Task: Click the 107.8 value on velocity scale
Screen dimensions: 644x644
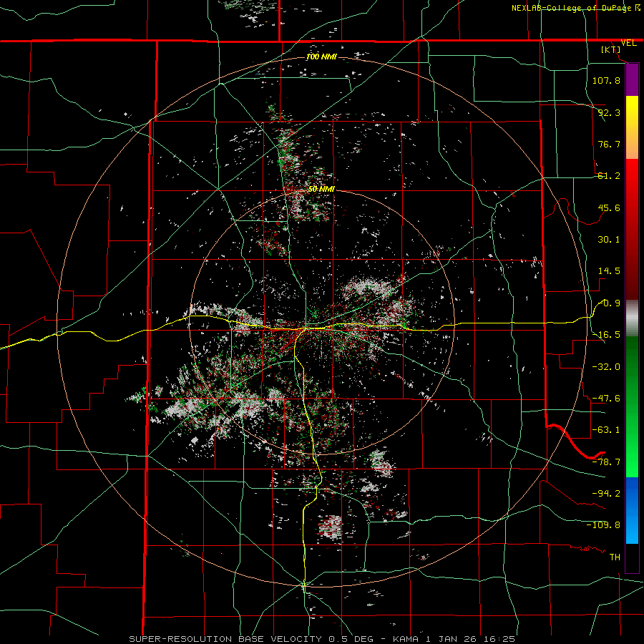Action: tap(606, 80)
